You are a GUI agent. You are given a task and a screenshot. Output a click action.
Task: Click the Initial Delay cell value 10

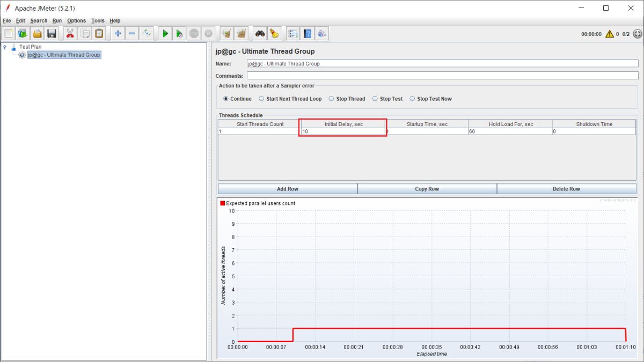pos(343,131)
